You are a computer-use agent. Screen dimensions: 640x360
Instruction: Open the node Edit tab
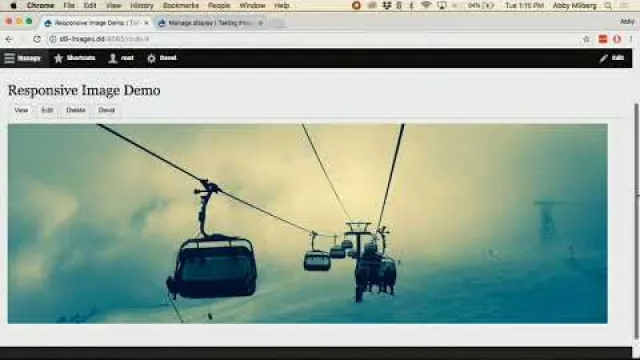click(47, 110)
